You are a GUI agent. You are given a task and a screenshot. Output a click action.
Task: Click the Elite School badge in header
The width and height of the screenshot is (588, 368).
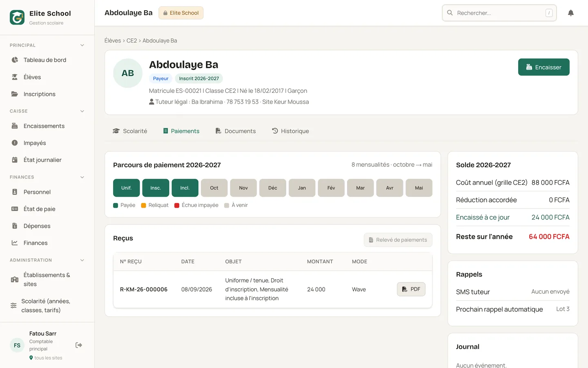181,13
